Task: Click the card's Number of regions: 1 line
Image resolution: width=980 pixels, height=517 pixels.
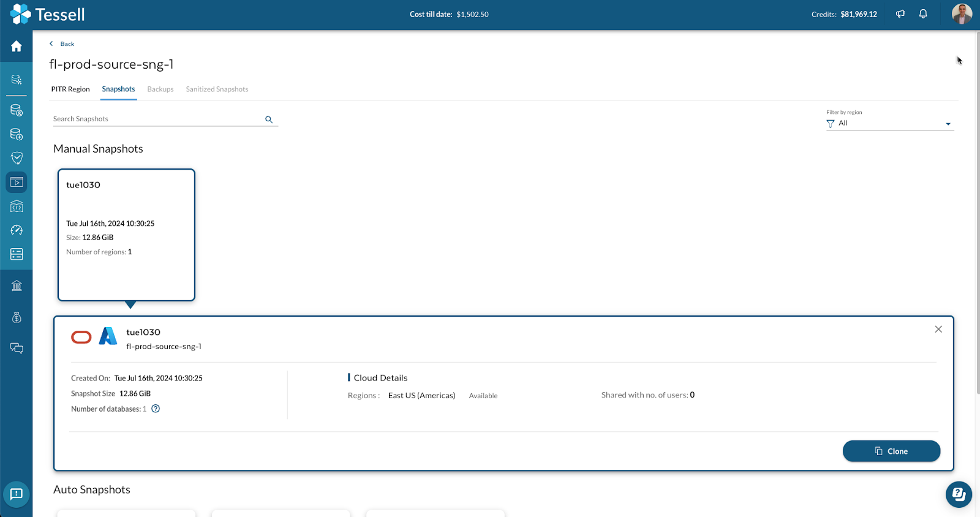Action: click(99, 252)
